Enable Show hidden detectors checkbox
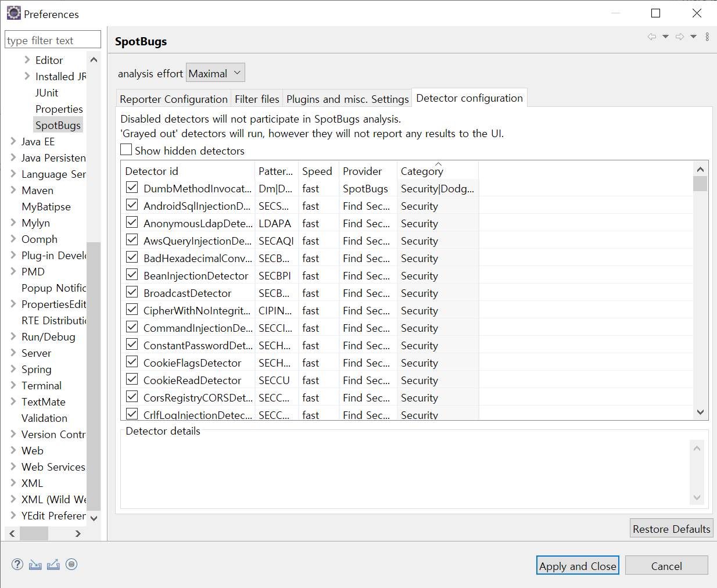Screen dimensions: 717x588 [x=126, y=150]
